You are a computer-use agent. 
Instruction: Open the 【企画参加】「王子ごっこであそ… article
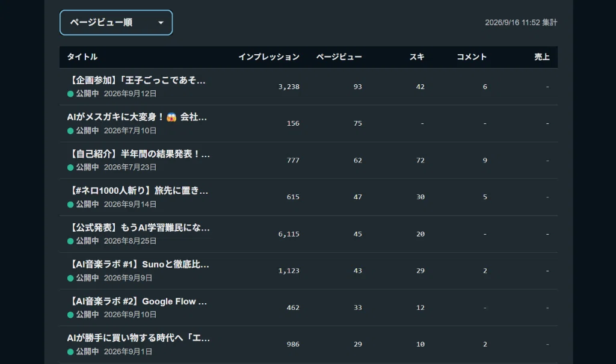click(x=137, y=81)
